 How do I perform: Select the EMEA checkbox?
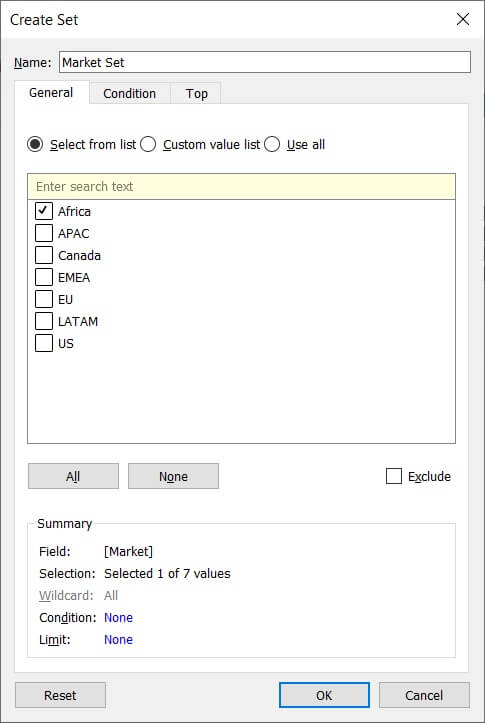44,277
